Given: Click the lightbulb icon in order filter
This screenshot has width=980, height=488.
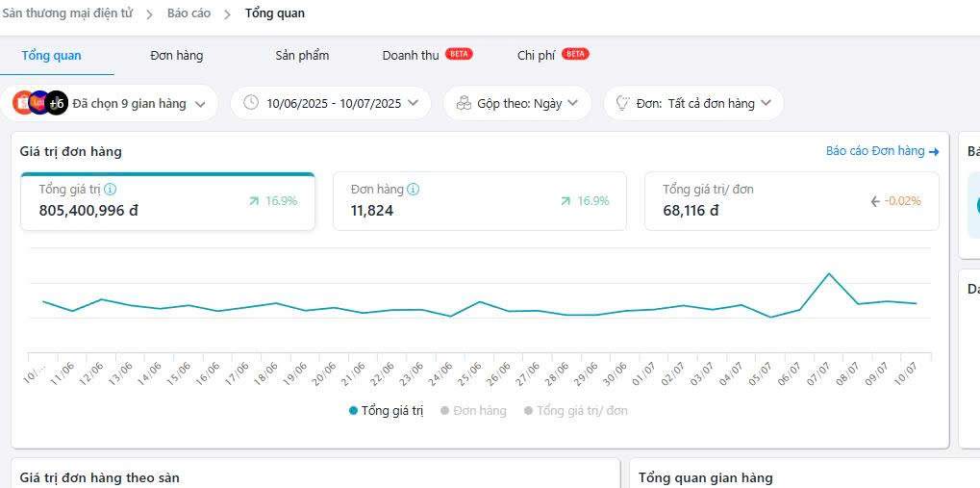Looking at the screenshot, I should click(x=622, y=103).
